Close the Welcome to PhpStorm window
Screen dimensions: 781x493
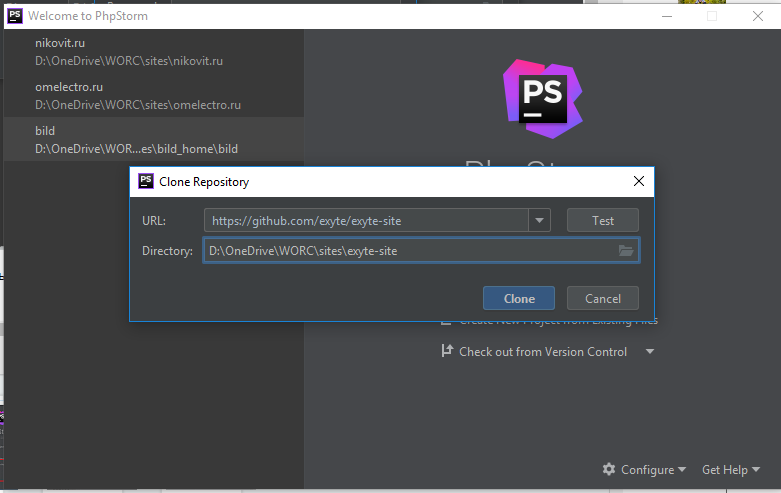coord(758,16)
